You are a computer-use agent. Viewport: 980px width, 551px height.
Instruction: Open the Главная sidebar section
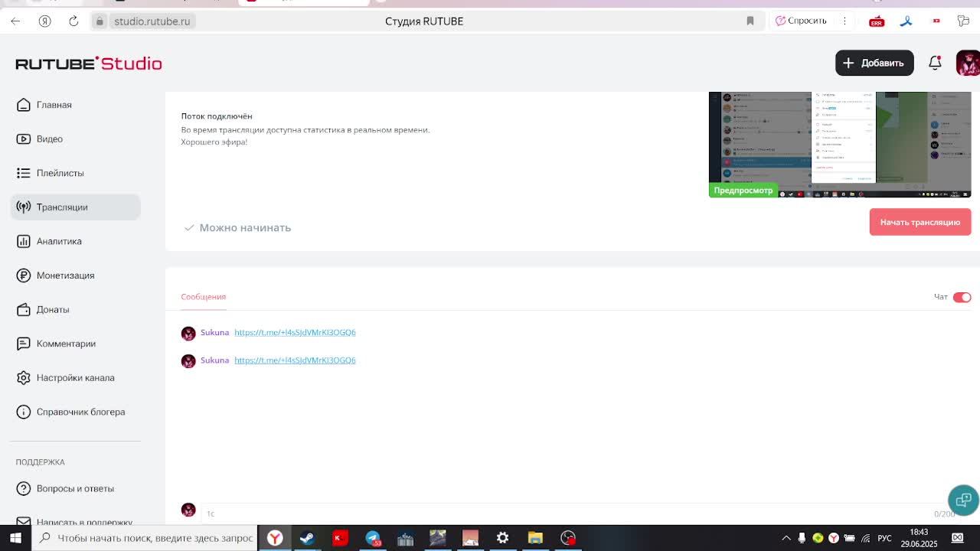(54, 105)
